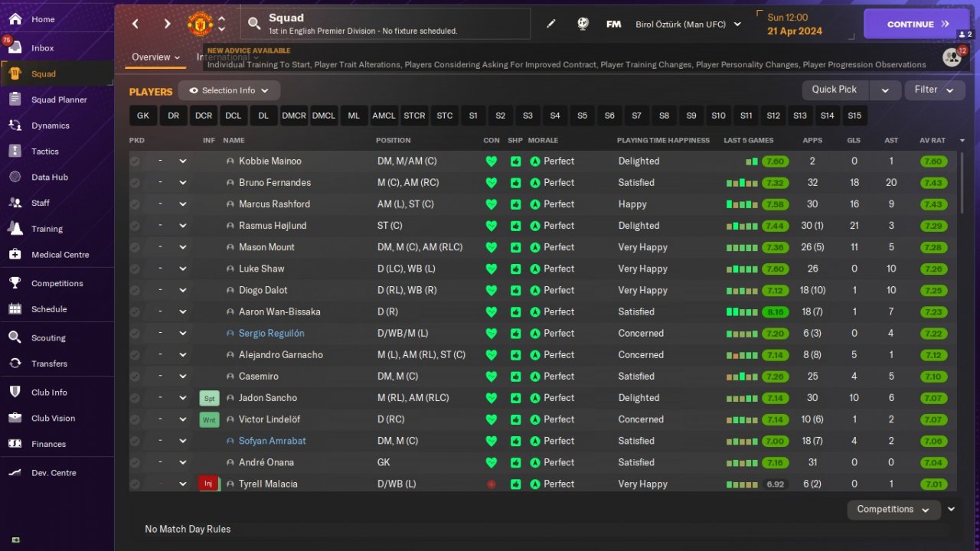Open Club Vision in the sidebar
Image resolution: width=980 pixels, height=551 pixels.
click(x=53, y=419)
